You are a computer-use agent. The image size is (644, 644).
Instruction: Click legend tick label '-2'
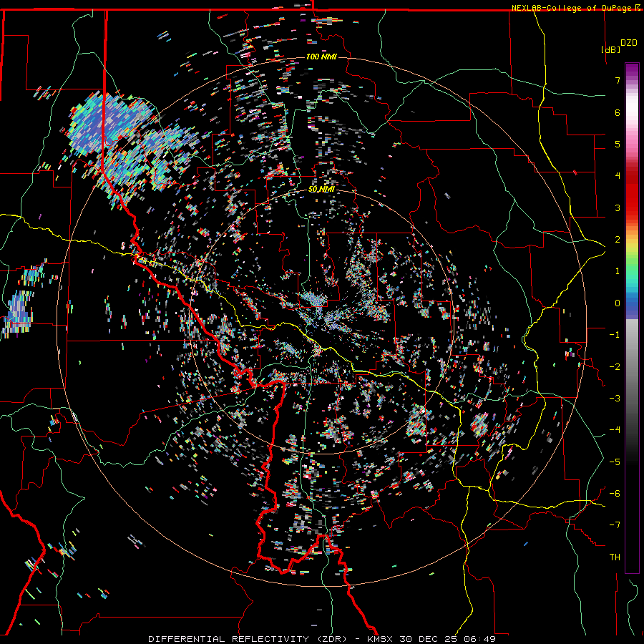coord(615,366)
